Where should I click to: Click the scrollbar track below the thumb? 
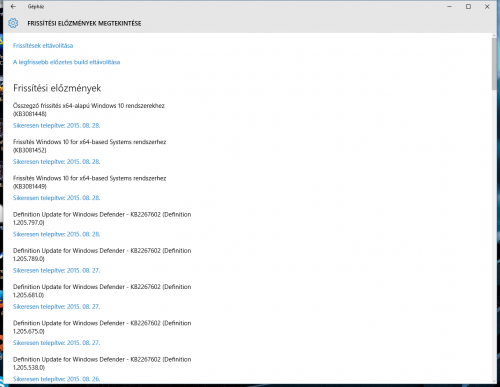click(494, 233)
